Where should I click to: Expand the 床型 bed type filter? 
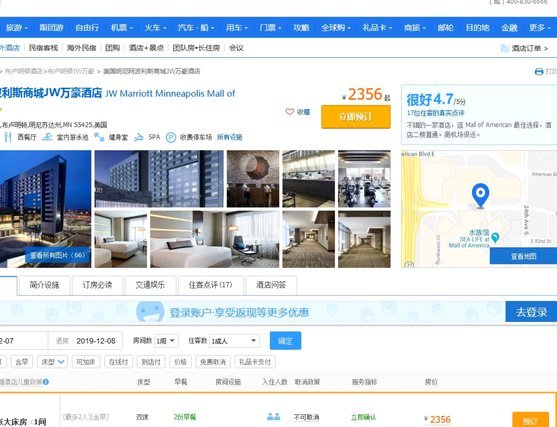(x=52, y=362)
